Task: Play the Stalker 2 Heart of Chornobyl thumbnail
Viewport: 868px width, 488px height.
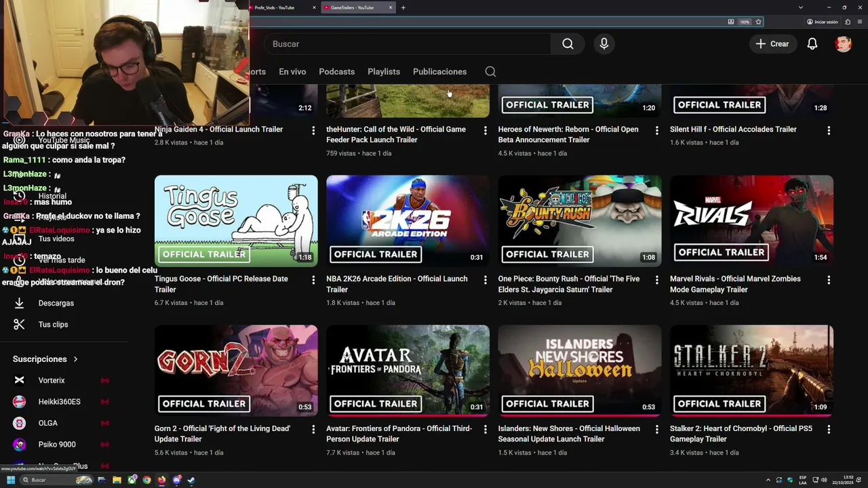Action: point(751,371)
